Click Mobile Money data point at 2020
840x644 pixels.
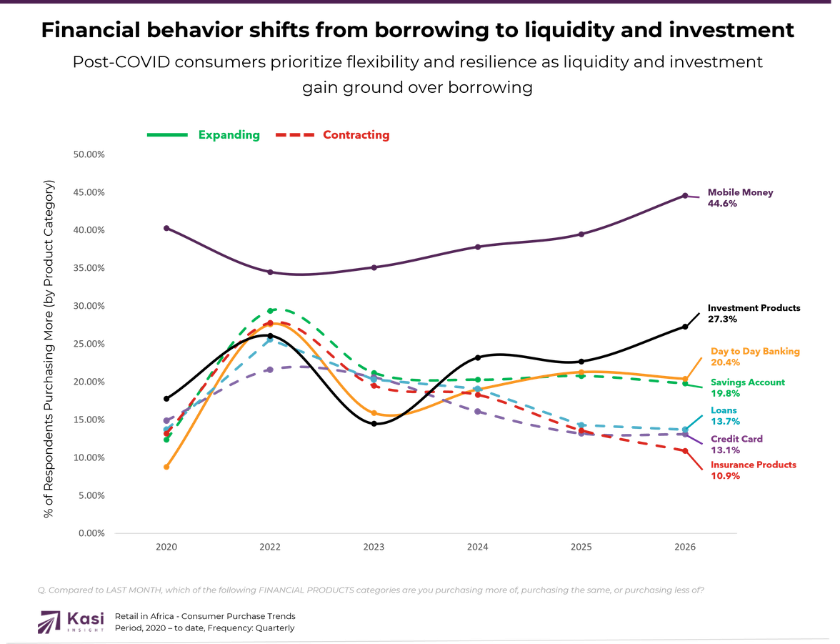tap(166, 228)
